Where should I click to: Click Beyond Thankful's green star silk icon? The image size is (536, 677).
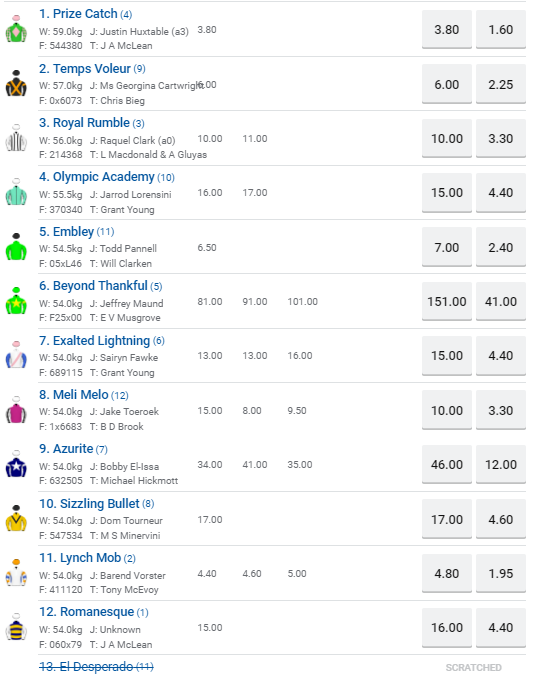pos(16,301)
